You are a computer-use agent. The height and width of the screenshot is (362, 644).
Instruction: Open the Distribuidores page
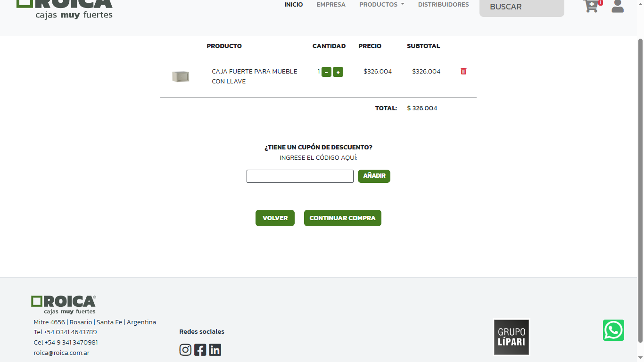click(443, 5)
